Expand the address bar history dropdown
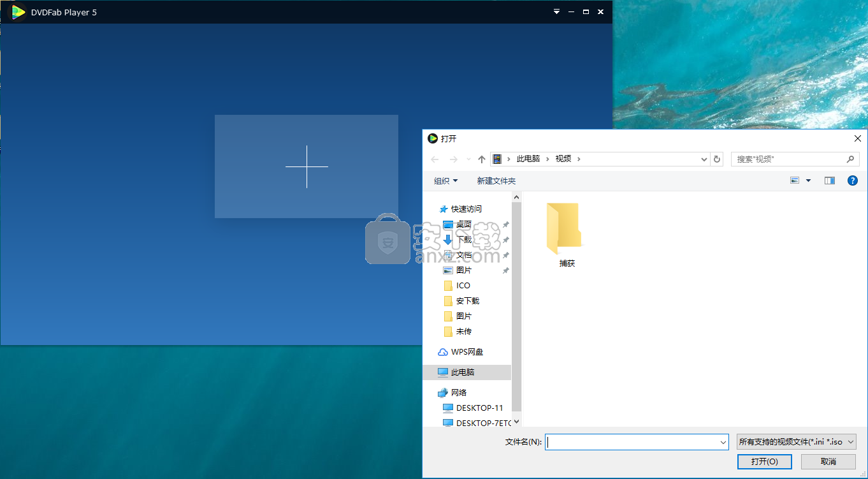 click(704, 159)
